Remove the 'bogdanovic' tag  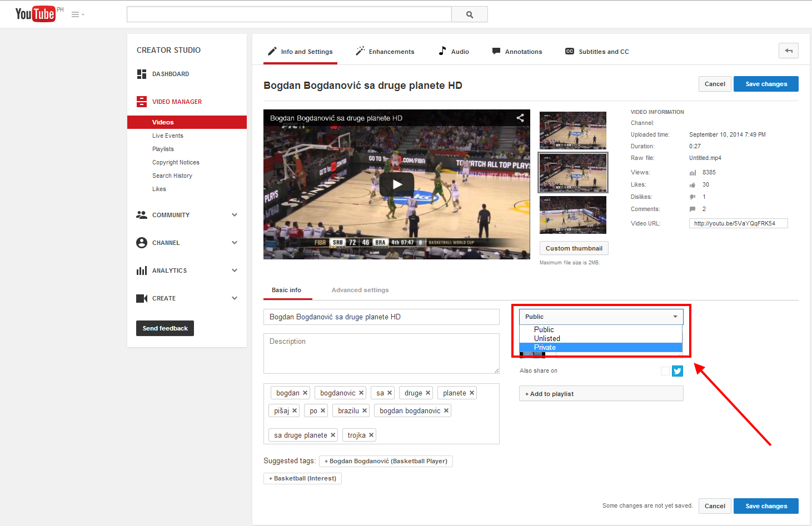pyautogui.click(x=361, y=393)
